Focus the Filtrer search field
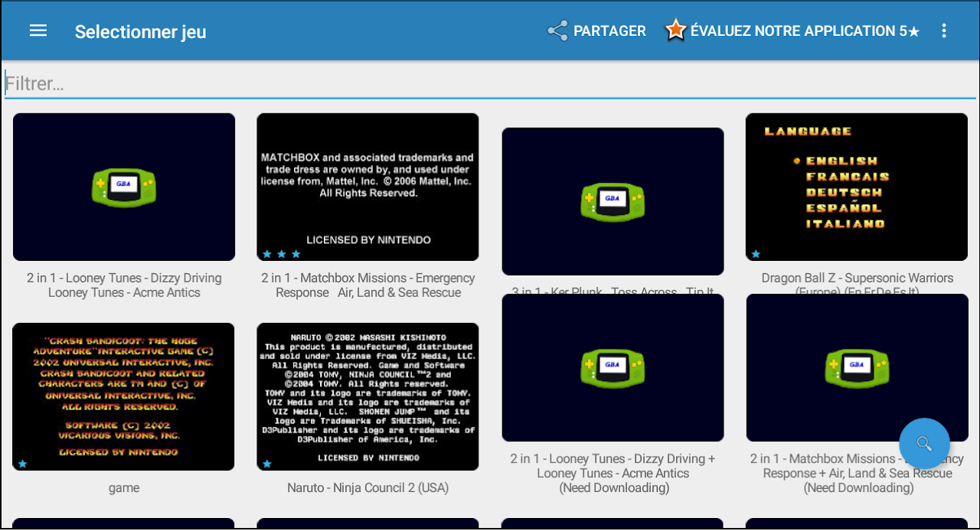This screenshot has height=531, width=980. coord(490,83)
